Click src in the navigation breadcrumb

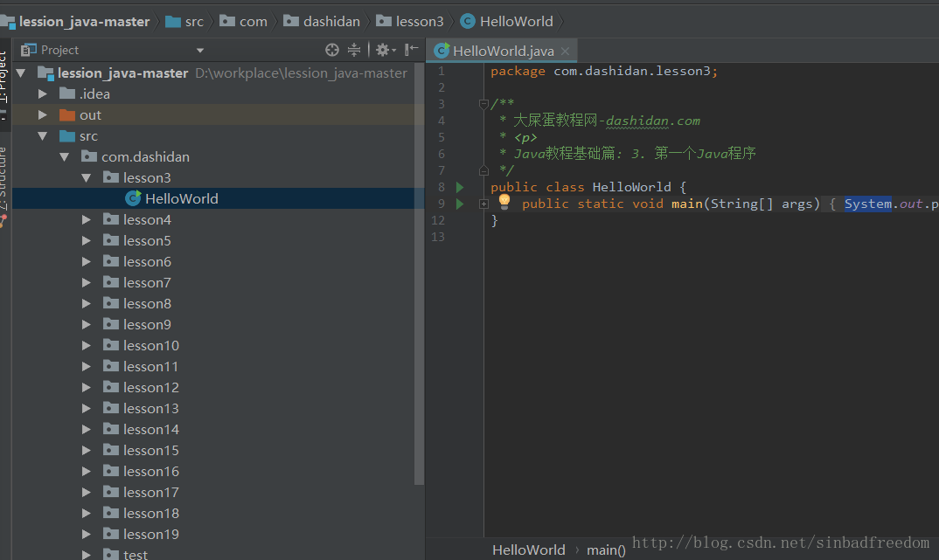point(195,22)
